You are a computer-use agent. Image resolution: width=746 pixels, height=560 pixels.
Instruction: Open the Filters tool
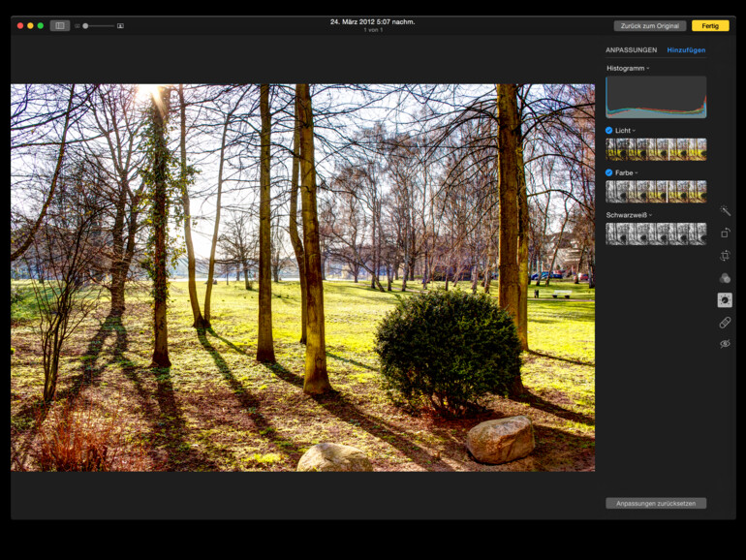click(725, 278)
